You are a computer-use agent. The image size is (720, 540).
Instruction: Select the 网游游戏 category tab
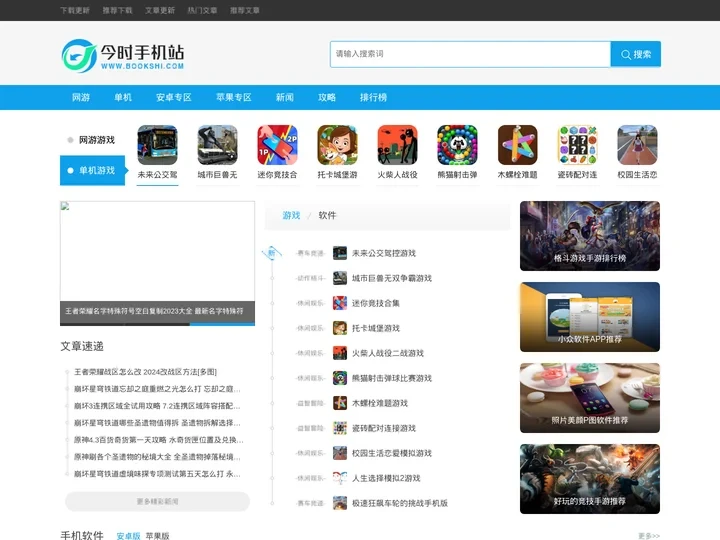pyautogui.click(x=92, y=140)
